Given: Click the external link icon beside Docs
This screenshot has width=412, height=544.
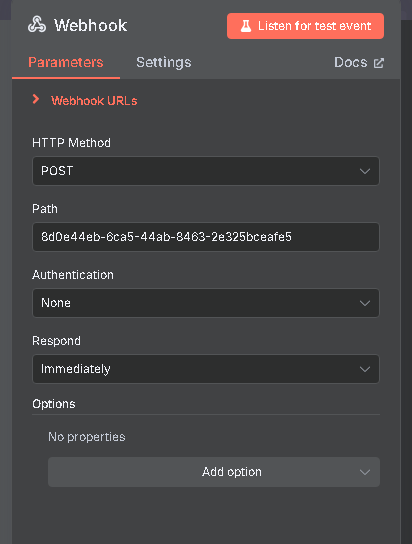Looking at the screenshot, I should point(379,63).
